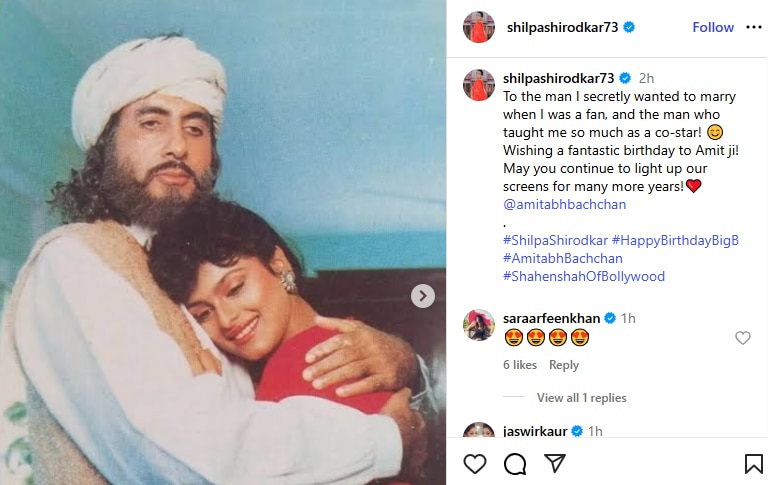Save the post with the bookmark icon
This screenshot has height=485, width=768.
pos(753,463)
